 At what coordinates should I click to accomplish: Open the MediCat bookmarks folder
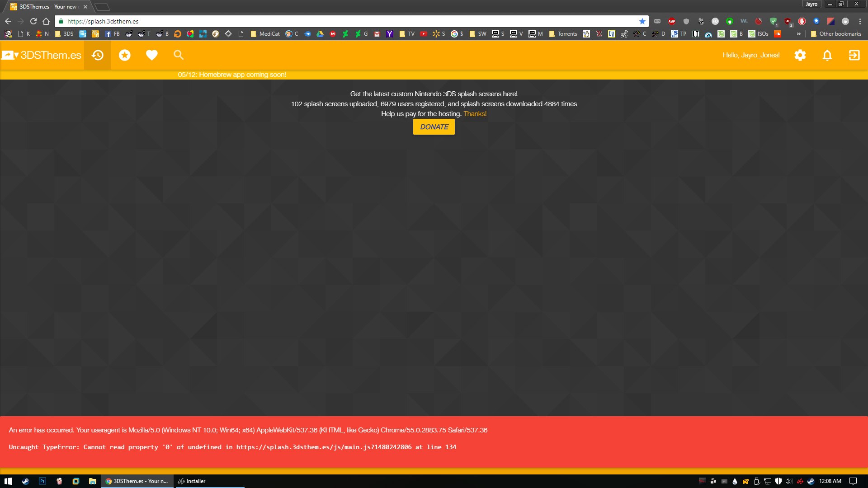[x=265, y=34]
